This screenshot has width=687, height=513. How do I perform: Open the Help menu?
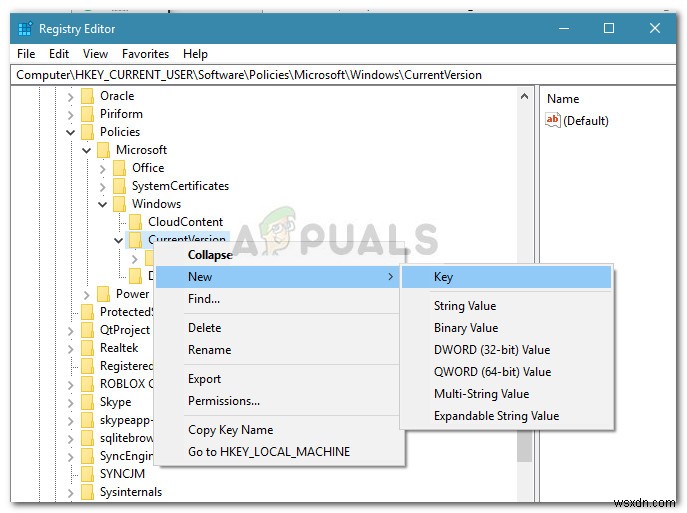coord(195,54)
